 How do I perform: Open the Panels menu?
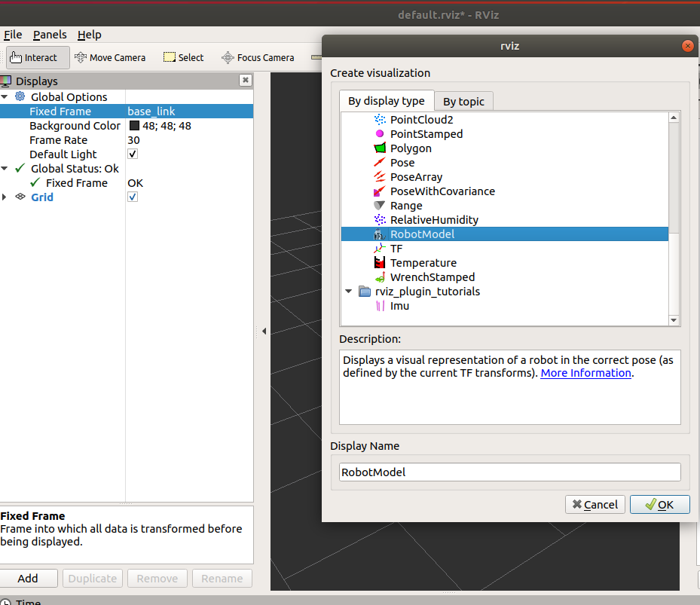tap(50, 35)
